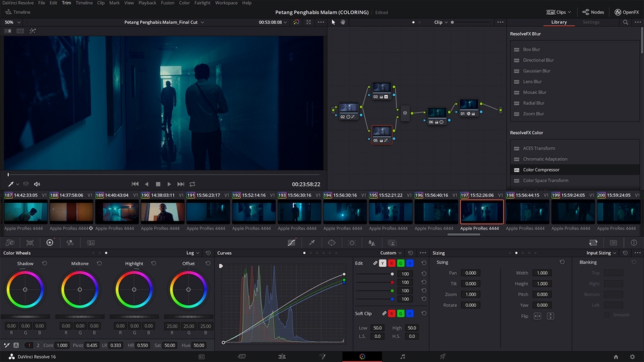The height and width of the screenshot is (362, 644).
Task: Search the OpenFX library
Action: (x=626, y=22)
